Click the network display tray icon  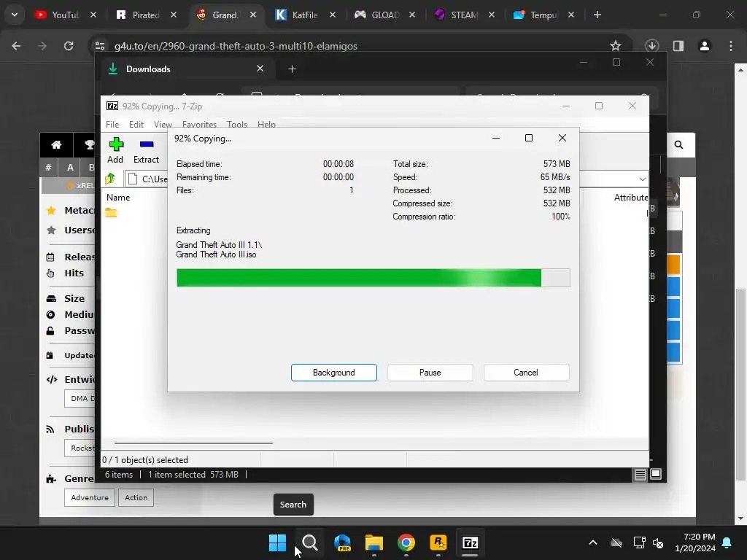click(x=639, y=542)
